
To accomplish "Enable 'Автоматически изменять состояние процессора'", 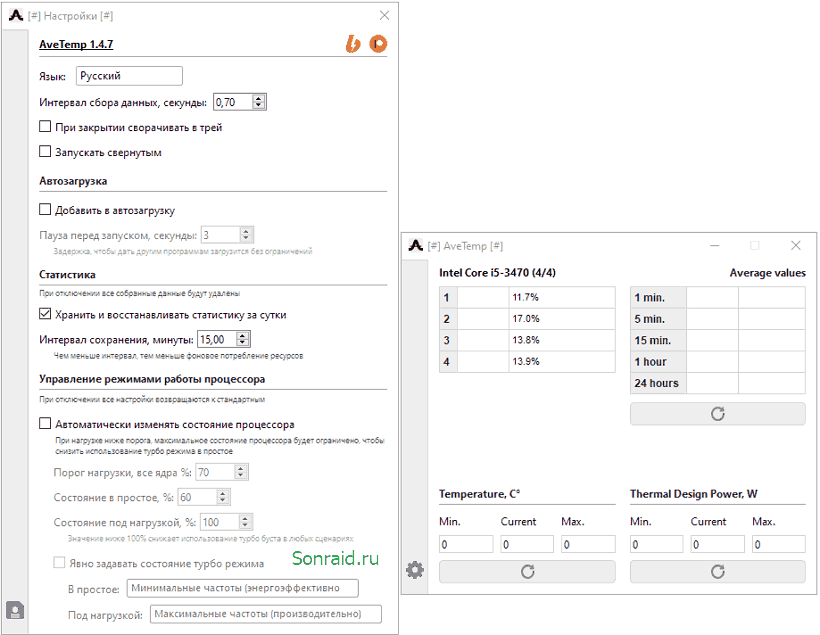I will coord(45,424).
